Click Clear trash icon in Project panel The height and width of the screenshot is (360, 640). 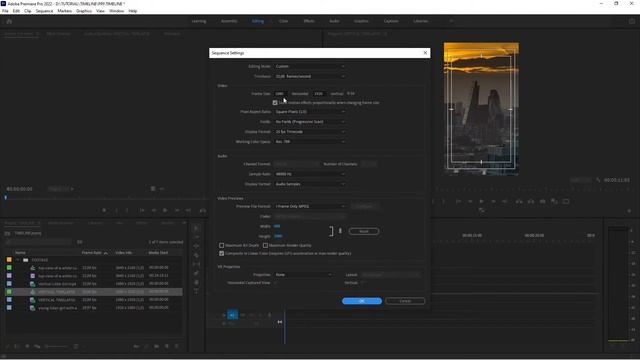(x=176, y=346)
